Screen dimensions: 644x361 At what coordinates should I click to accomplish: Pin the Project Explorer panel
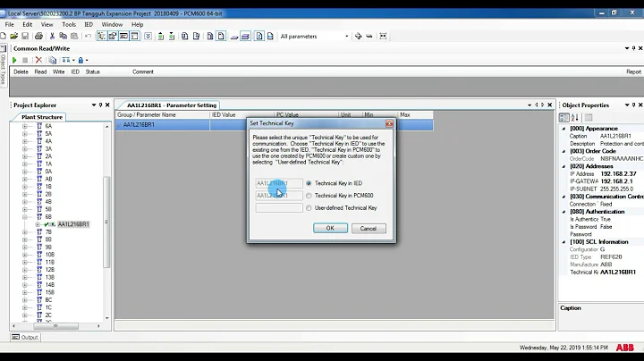coord(100,105)
